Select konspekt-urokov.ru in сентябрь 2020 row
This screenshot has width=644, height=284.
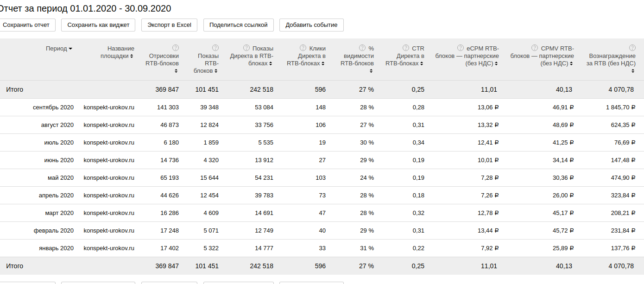click(109, 107)
